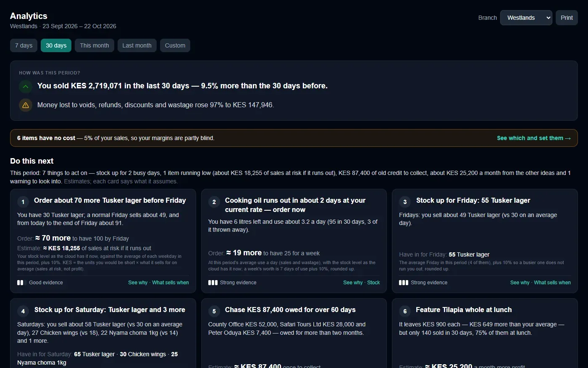Click number badge 3 on the Friday card

coord(405,202)
